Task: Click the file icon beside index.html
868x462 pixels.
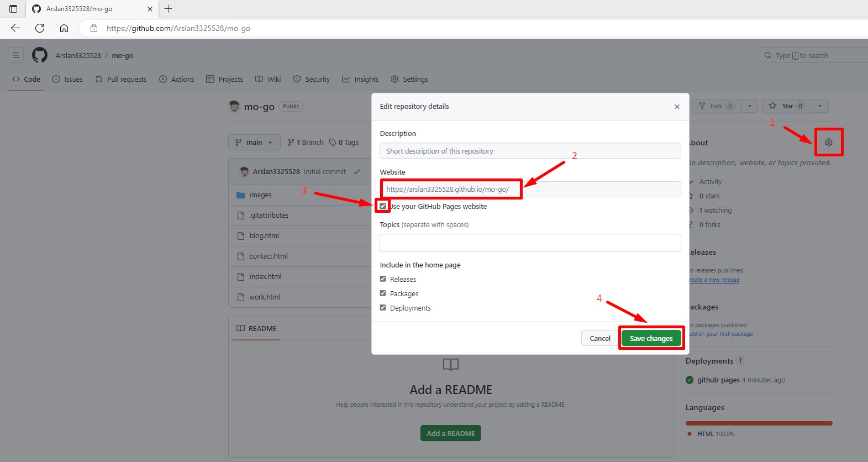Action: (240, 277)
